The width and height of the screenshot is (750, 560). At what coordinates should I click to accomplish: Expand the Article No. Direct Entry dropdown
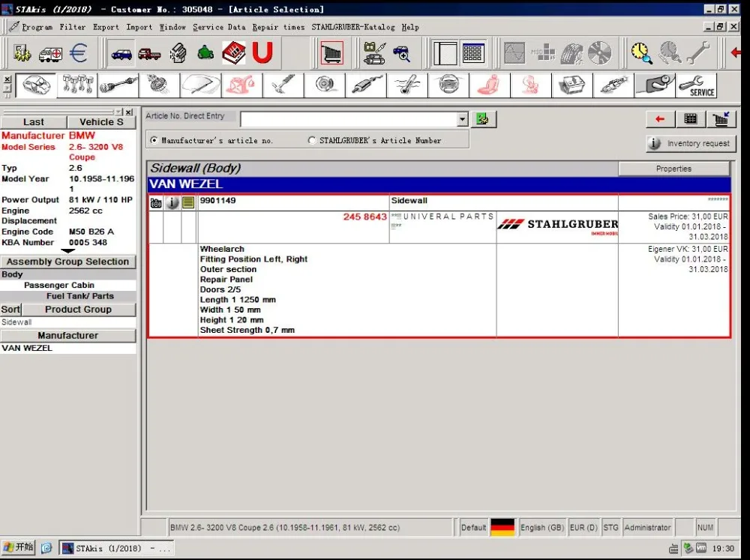462,119
